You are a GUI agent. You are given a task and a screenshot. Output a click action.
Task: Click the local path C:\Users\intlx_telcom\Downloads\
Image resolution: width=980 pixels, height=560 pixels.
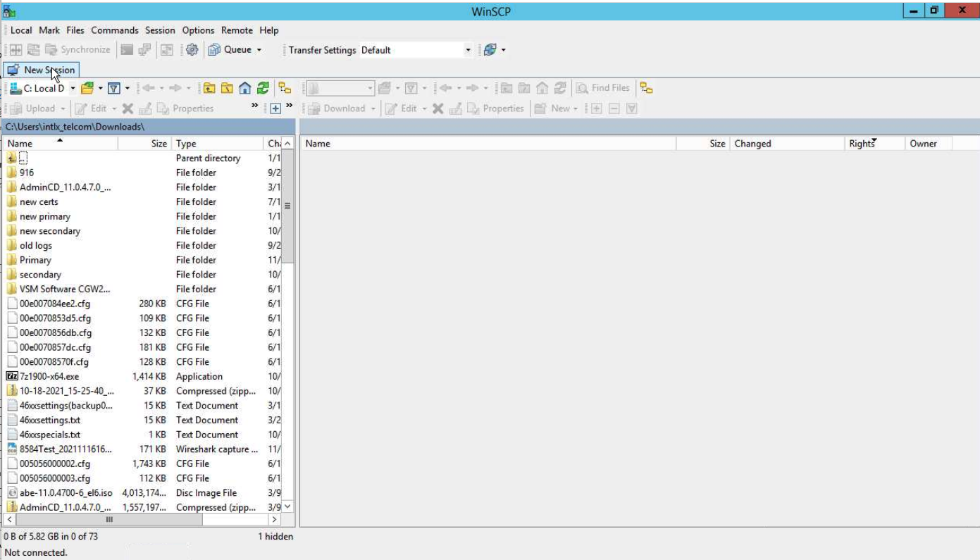(x=75, y=127)
